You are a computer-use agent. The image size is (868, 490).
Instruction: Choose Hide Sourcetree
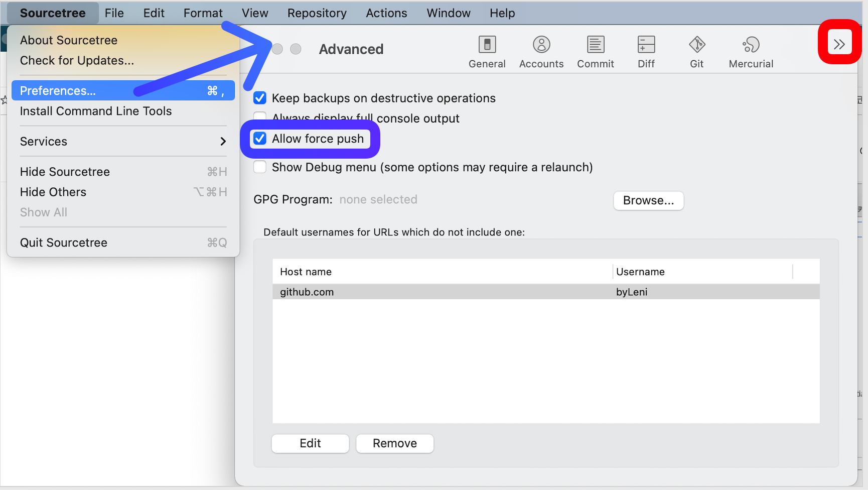(x=123, y=172)
